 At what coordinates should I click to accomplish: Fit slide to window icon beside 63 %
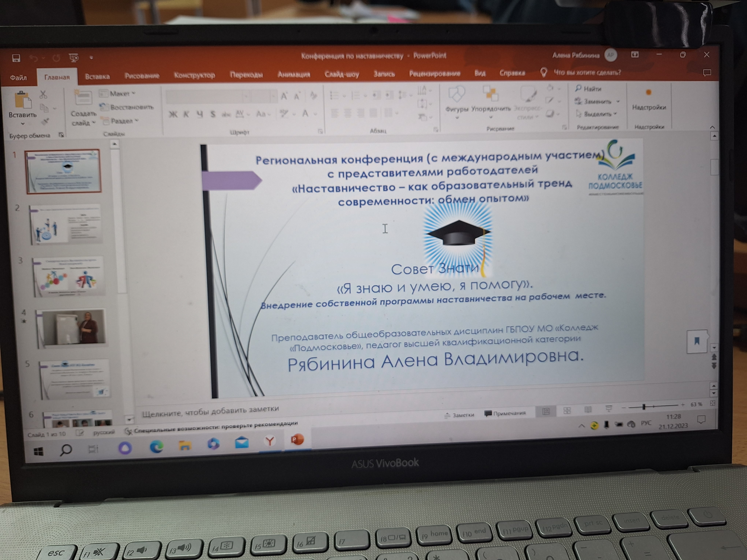(x=713, y=403)
